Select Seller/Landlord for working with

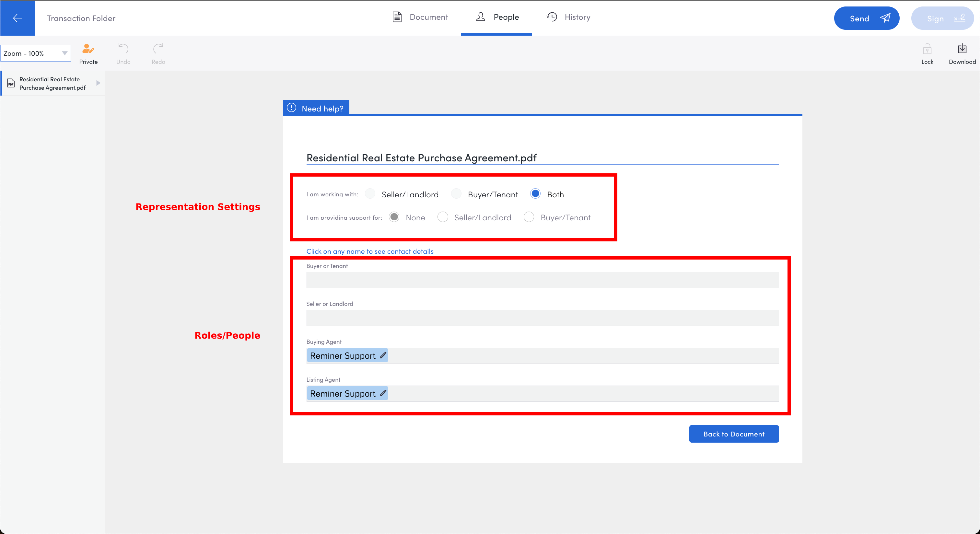pos(370,194)
